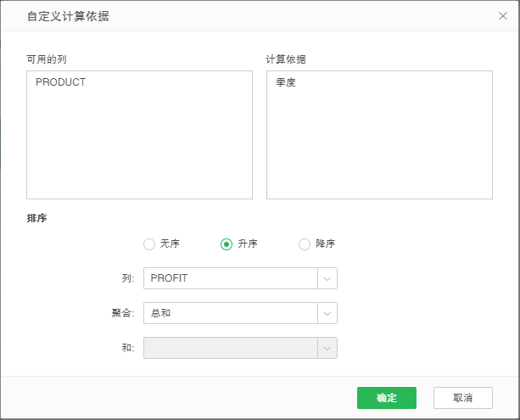
Task: Click the greyed-out 和 field
Action: click(230, 348)
